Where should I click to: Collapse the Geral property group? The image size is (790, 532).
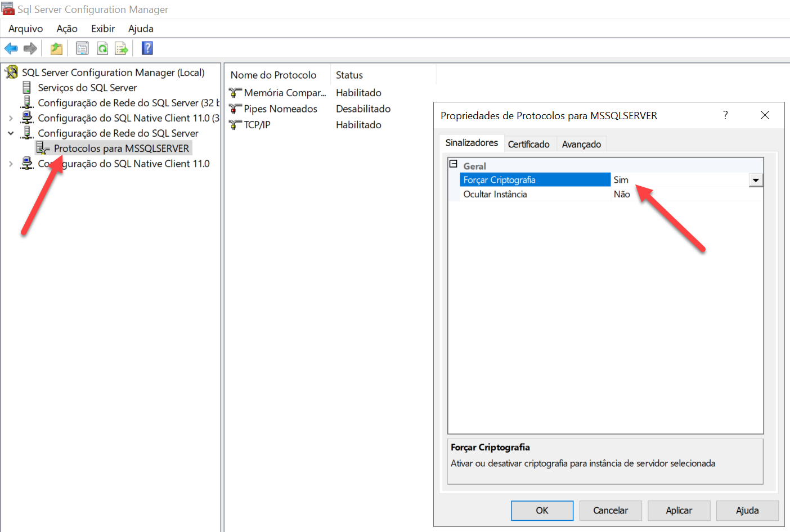(454, 164)
